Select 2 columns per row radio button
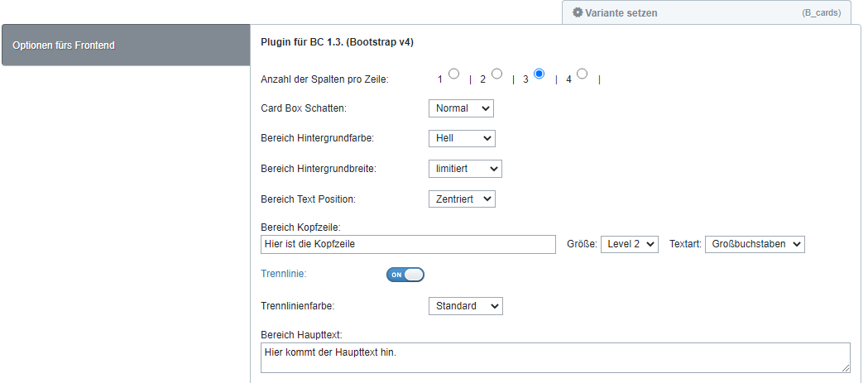This screenshot has width=868, height=383. point(496,74)
